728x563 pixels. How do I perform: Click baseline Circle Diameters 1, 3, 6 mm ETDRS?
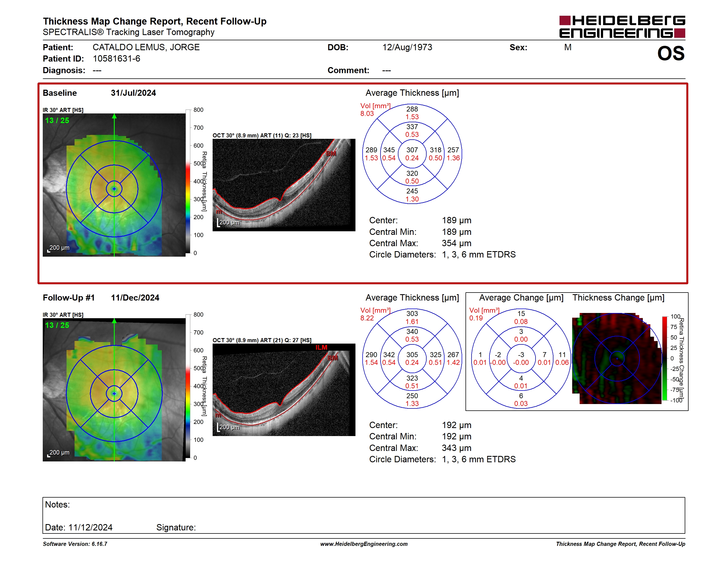coord(479,254)
